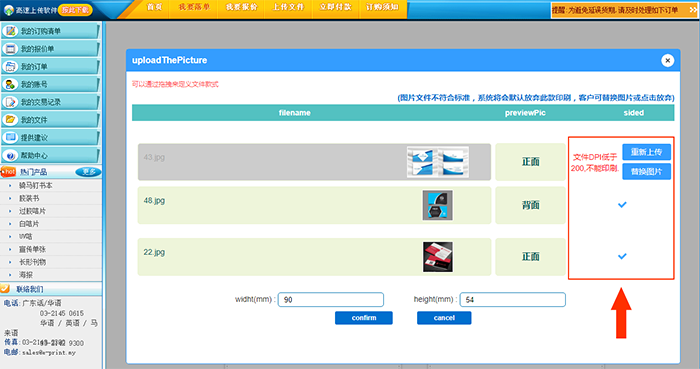This screenshot has height=369, width=700.
Task: Expand the 宣传单张 product item
Action: click(x=32, y=249)
